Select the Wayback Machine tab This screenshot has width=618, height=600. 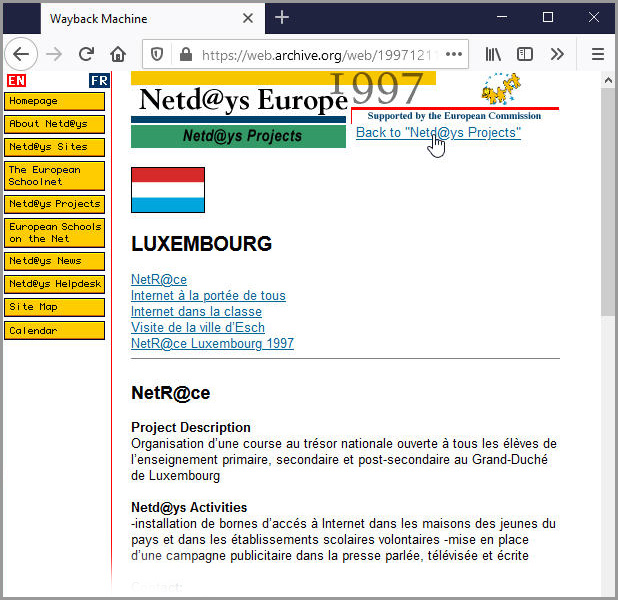(x=153, y=18)
